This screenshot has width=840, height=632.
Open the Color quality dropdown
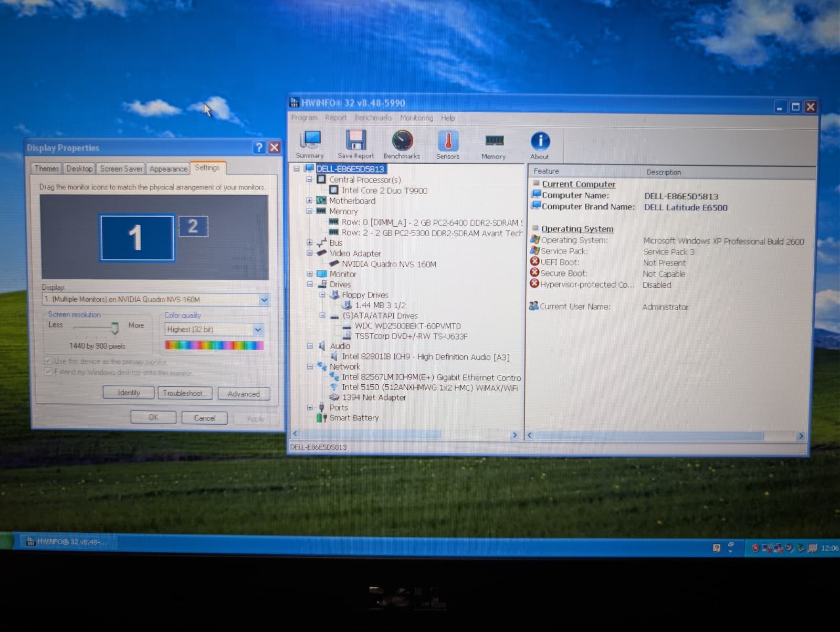tap(258, 330)
